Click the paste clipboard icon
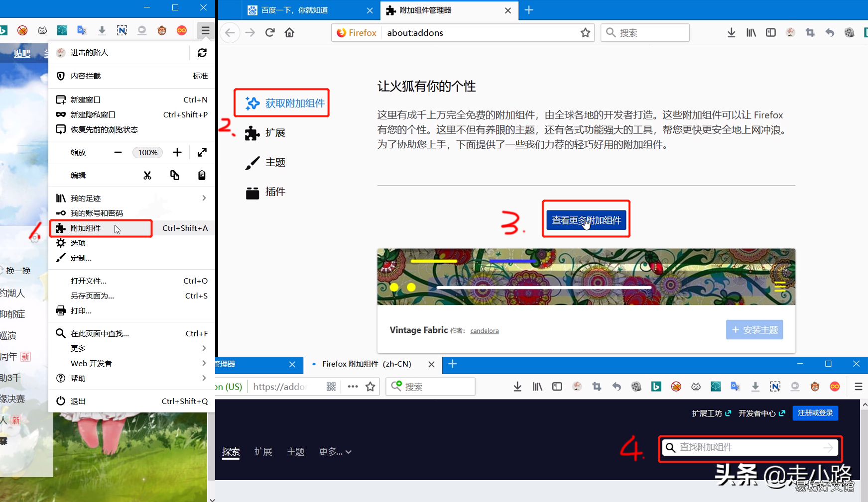Viewport: 868px width, 502px height. [202, 175]
